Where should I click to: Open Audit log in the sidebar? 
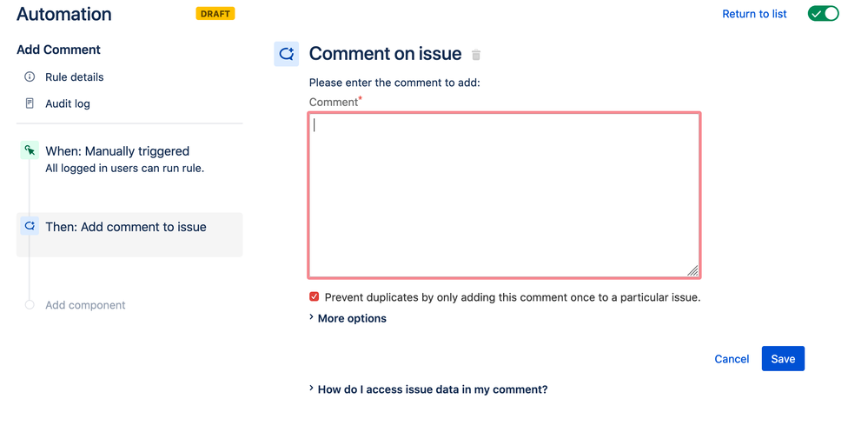[68, 103]
